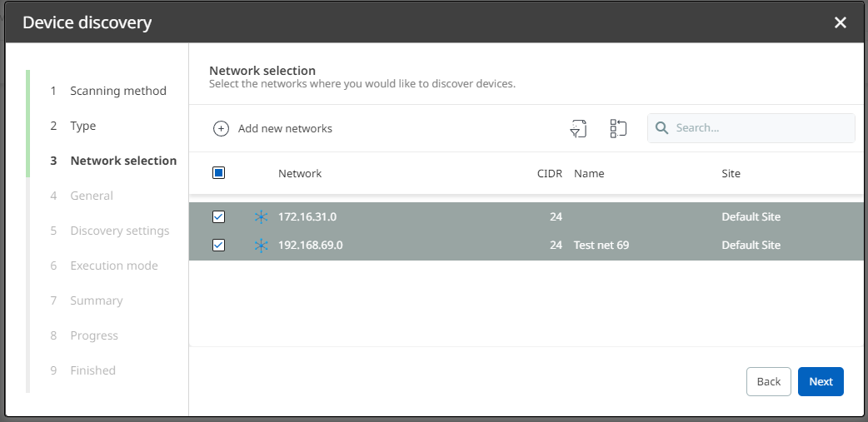Go to the Type step

click(x=82, y=126)
